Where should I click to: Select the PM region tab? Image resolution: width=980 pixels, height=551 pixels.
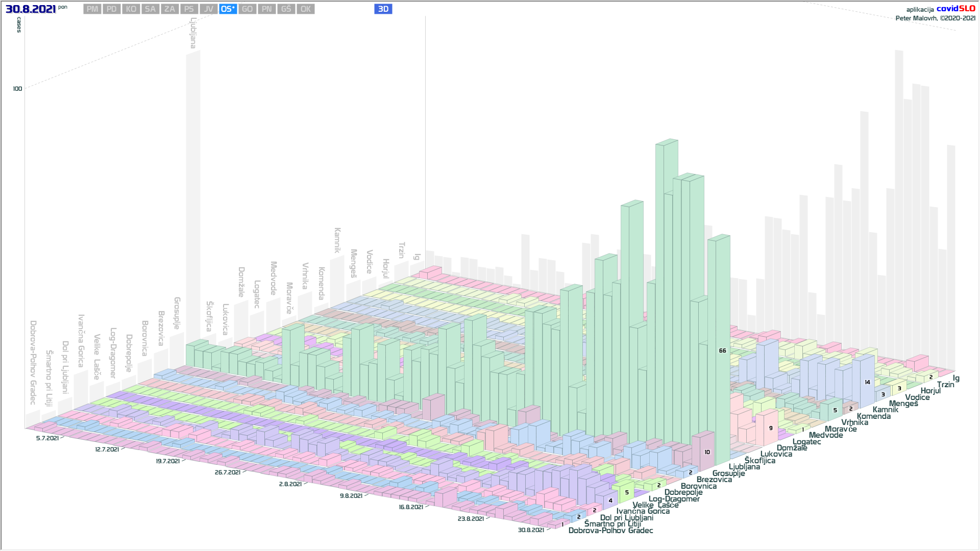tap(92, 9)
